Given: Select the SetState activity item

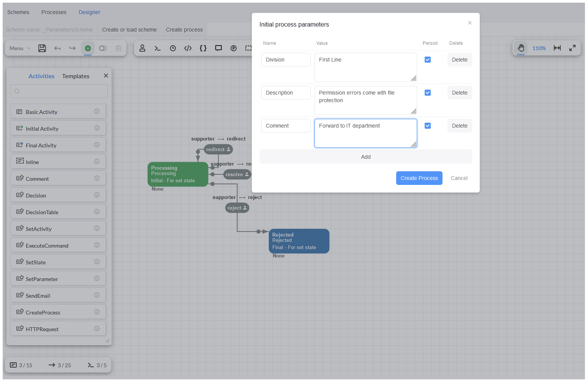Looking at the screenshot, I should point(58,262).
